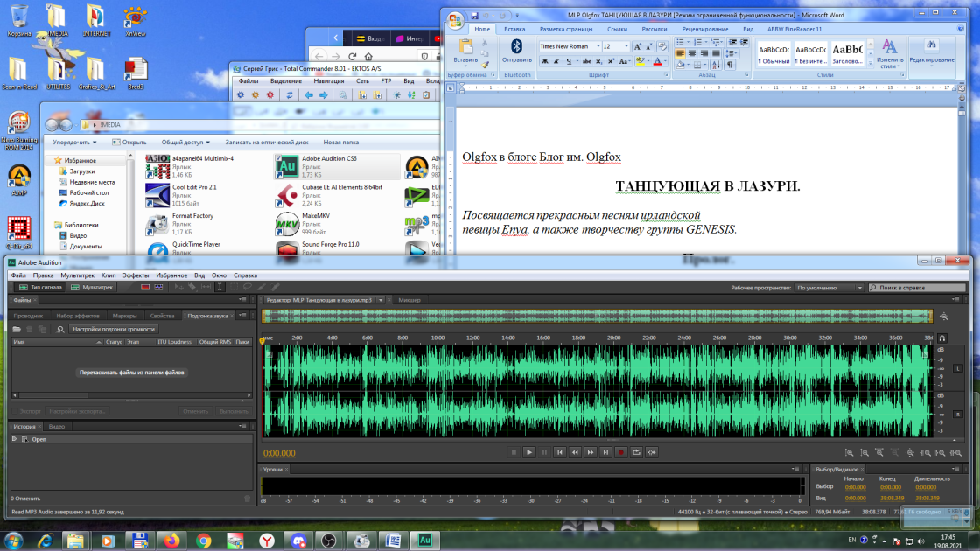This screenshot has width=980, height=551.
Task: Select the Заголово... style in Word gallery
Action: [x=847, y=52]
